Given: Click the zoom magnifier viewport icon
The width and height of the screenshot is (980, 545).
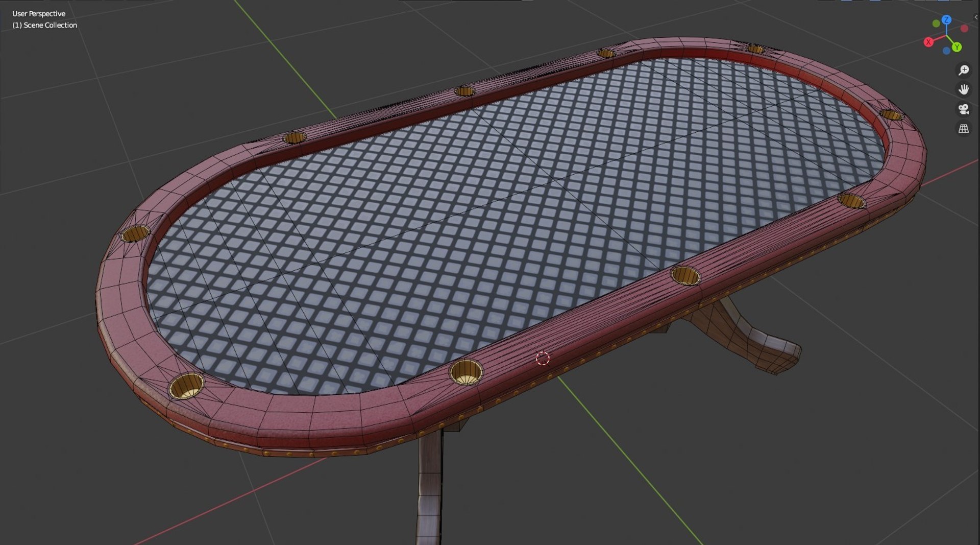Looking at the screenshot, I should click(964, 70).
